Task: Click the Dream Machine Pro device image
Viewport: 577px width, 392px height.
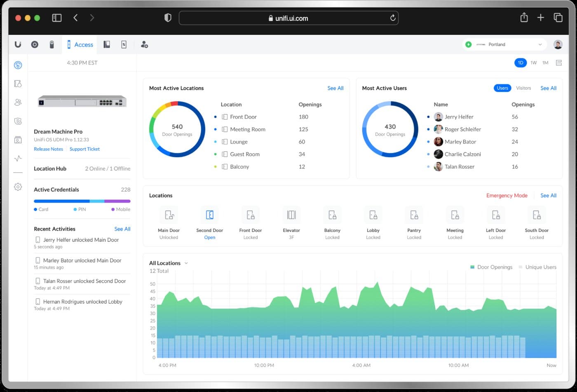Action: click(x=82, y=101)
